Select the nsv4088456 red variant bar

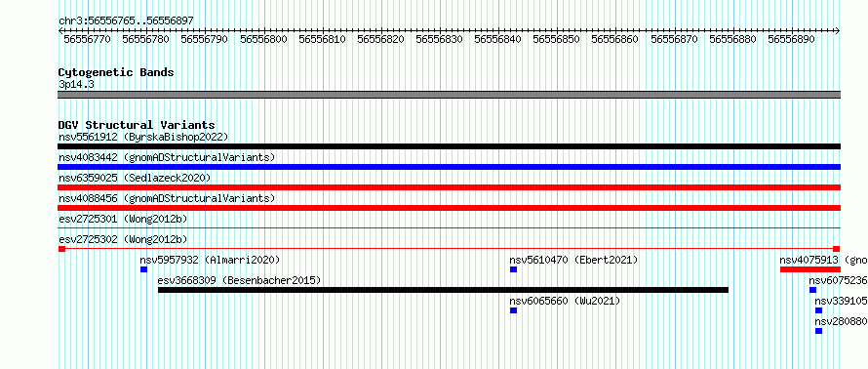point(449,208)
